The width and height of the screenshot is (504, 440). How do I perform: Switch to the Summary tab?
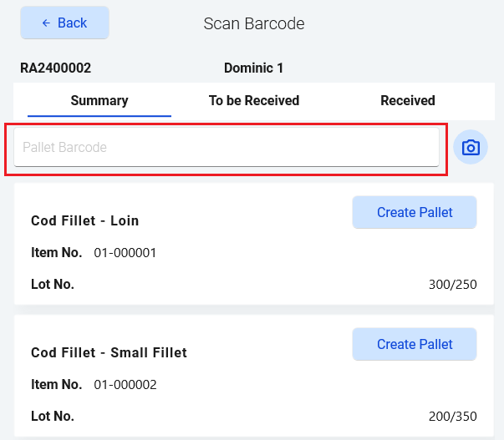tap(99, 101)
